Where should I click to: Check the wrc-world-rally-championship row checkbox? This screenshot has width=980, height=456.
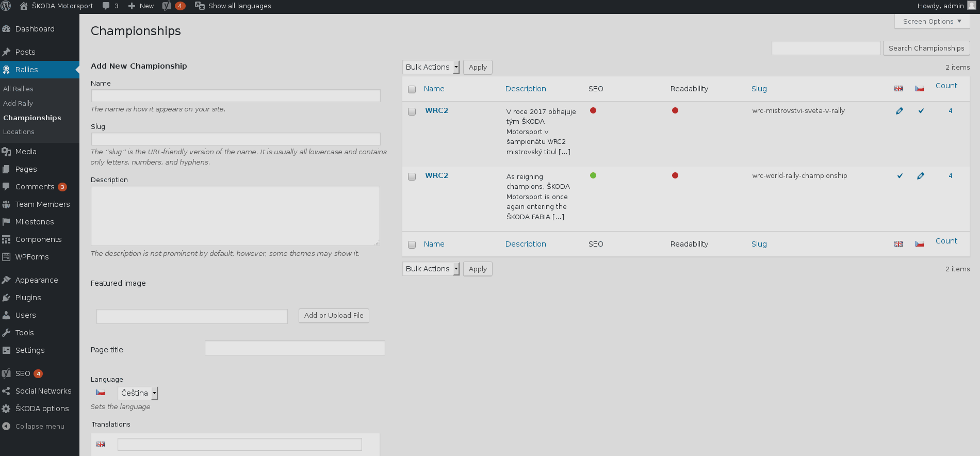[x=412, y=176]
